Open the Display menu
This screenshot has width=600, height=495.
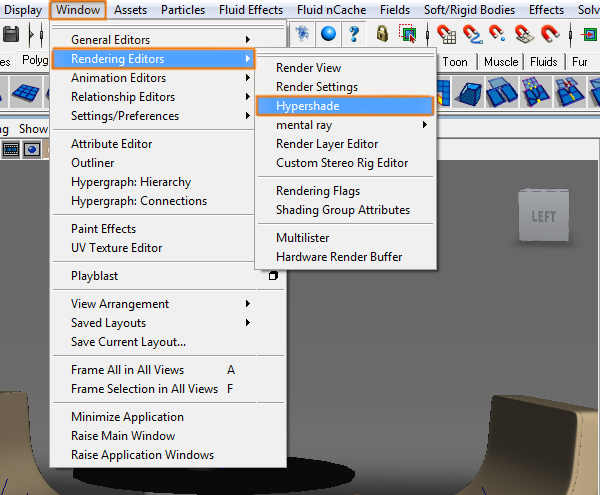(x=23, y=10)
